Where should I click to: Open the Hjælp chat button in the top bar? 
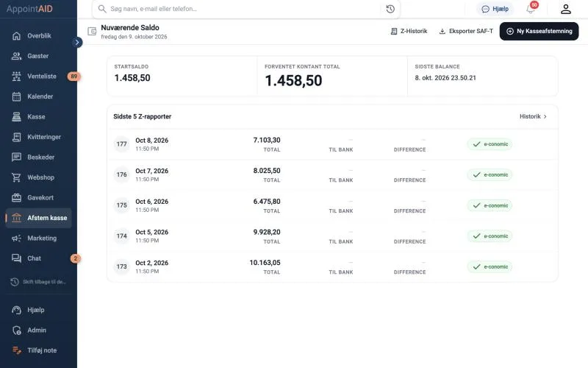coord(495,9)
